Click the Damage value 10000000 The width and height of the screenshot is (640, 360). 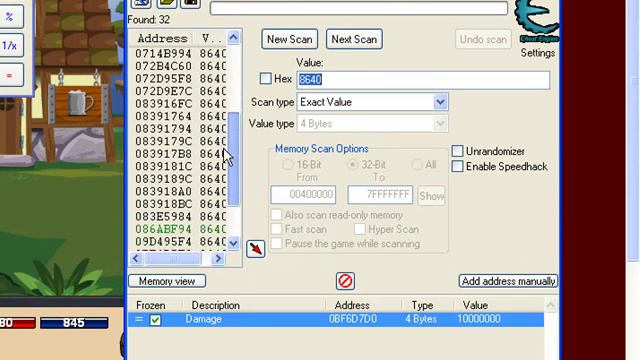pos(479,319)
